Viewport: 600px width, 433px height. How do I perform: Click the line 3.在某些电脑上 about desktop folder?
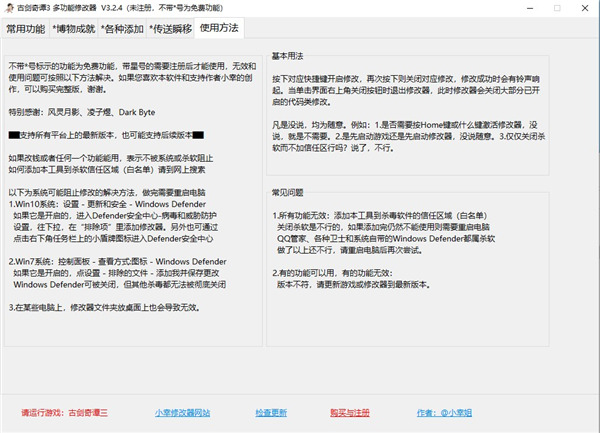(104, 308)
